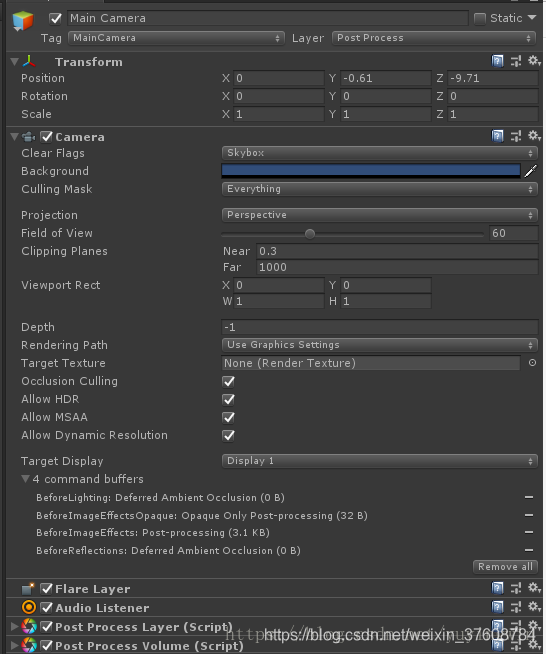Click the Remove all button
546x654 pixels.
[505, 567]
